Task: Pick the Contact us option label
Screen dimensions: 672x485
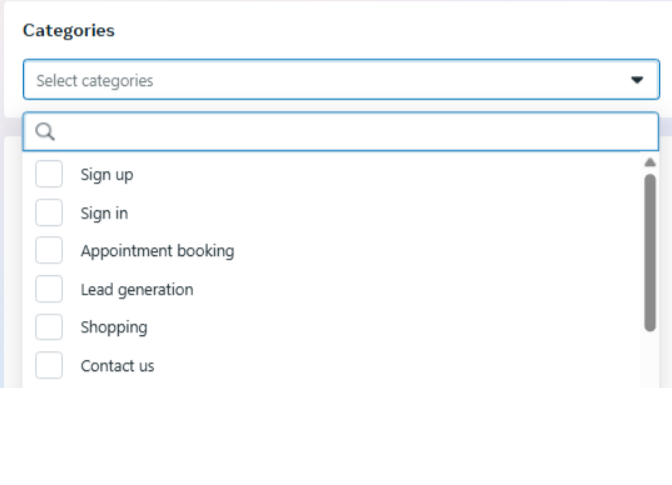Action: 117,365
